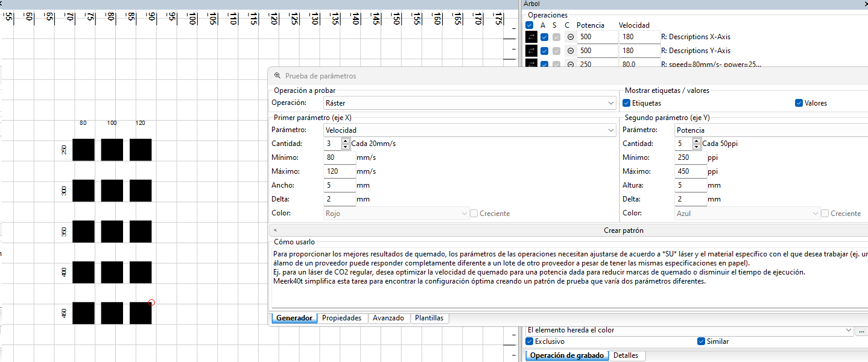868x362 pixels.
Task: Decrease Y-axis Cantidad with down arrow
Action: point(697,147)
